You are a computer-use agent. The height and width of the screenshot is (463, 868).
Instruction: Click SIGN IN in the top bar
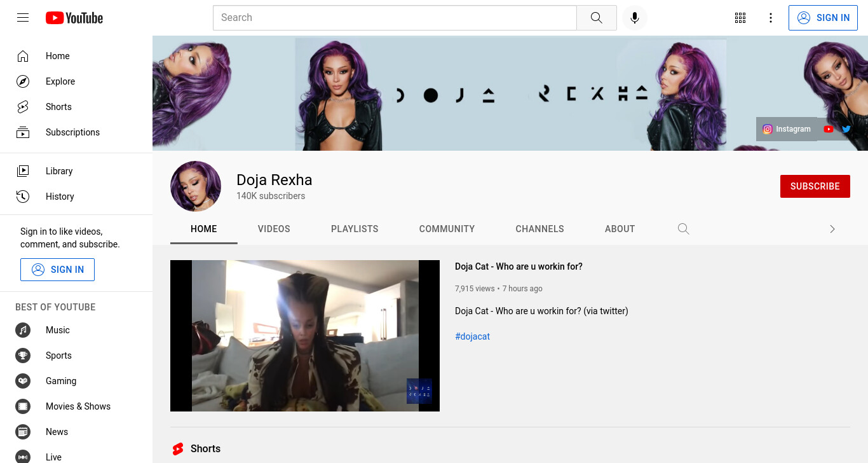pos(823,18)
